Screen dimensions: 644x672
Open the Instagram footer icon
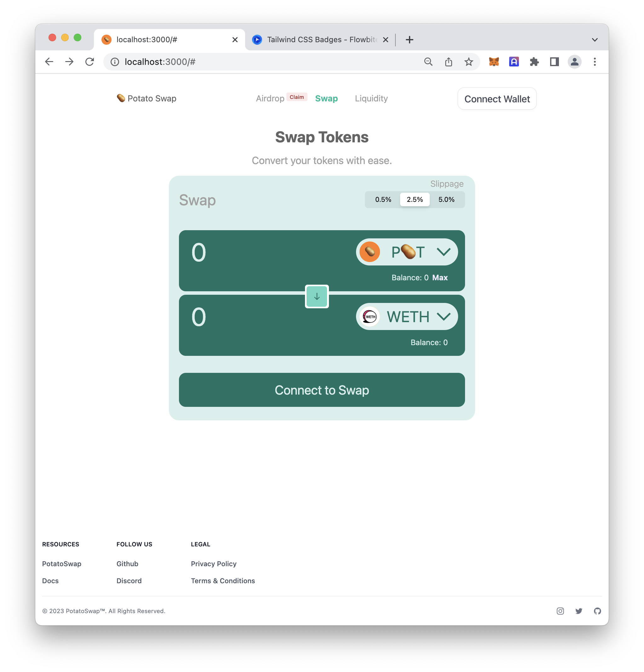560,611
